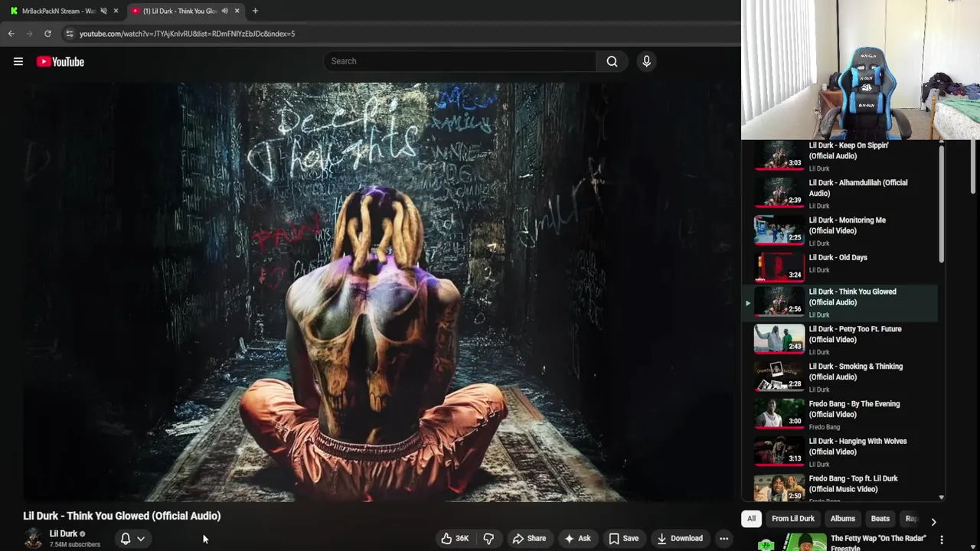980x551 pixels.
Task: Play Hanging With Wolves in playlist
Action: point(841,452)
